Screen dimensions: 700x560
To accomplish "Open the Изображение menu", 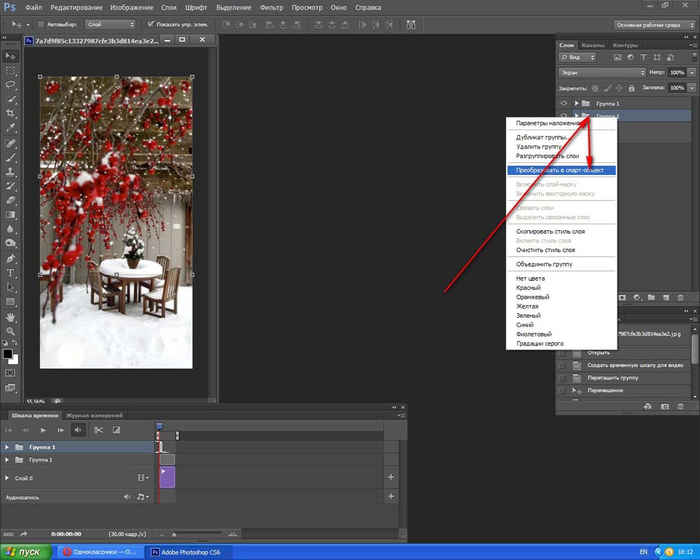I will pyautogui.click(x=132, y=8).
